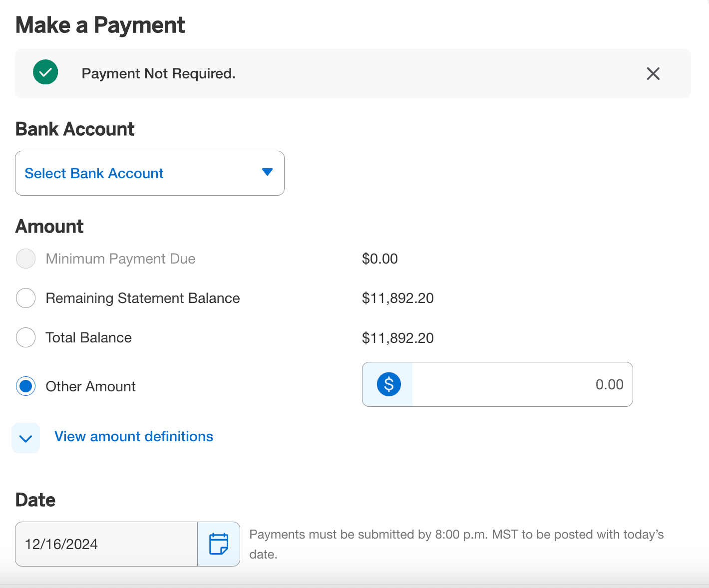This screenshot has height=588, width=709.
Task: Open the Select Bank Account dropdown
Action: [x=150, y=173]
